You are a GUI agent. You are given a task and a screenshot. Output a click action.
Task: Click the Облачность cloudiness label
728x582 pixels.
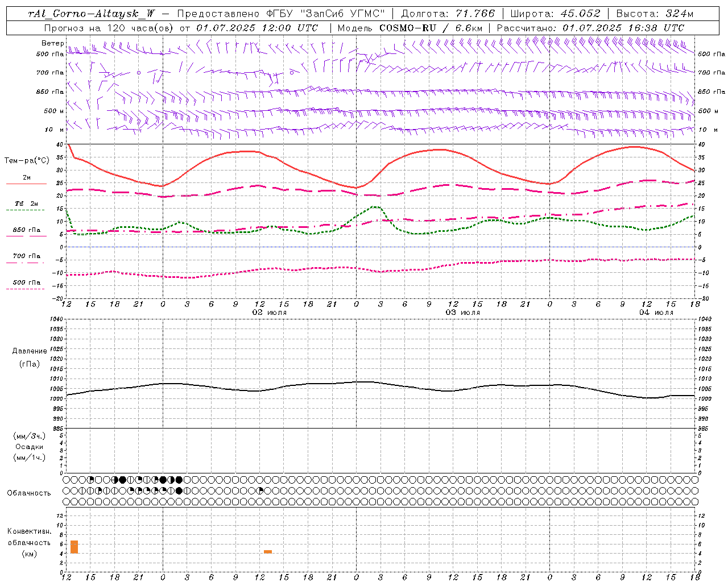[x=29, y=493]
